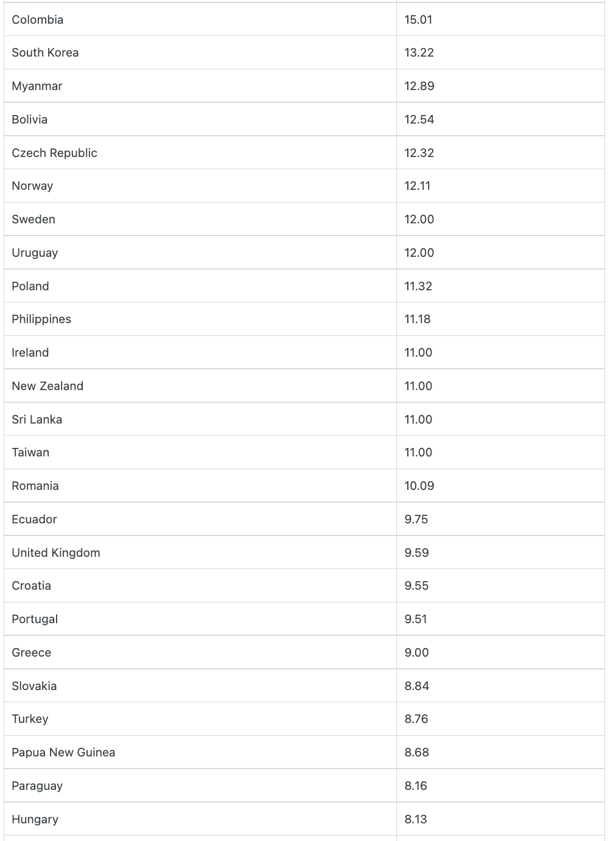Click the Bolivia table cell
The image size is (616, 841).
click(200, 119)
